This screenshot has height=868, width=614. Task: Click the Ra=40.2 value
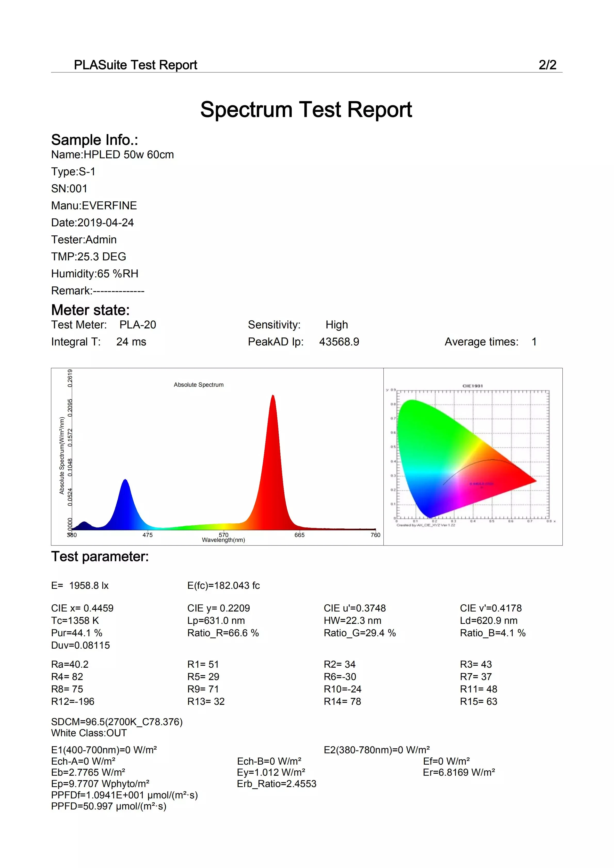click(70, 664)
